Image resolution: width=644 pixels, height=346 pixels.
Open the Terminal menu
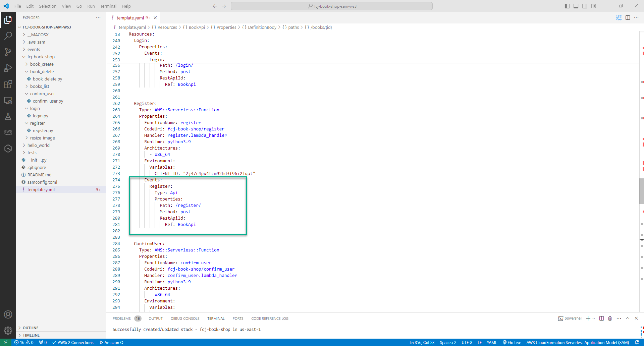click(108, 6)
